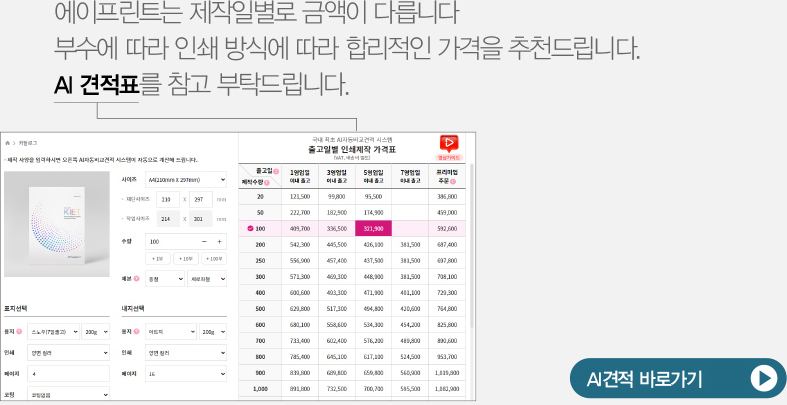Click the help icon beside 표지선택 용지

click(x=19, y=332)
